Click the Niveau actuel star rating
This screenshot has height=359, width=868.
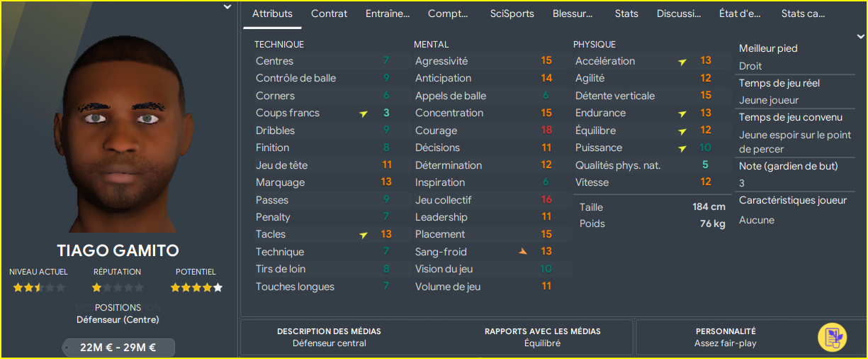pyautogui.click(x=39, y=287)
